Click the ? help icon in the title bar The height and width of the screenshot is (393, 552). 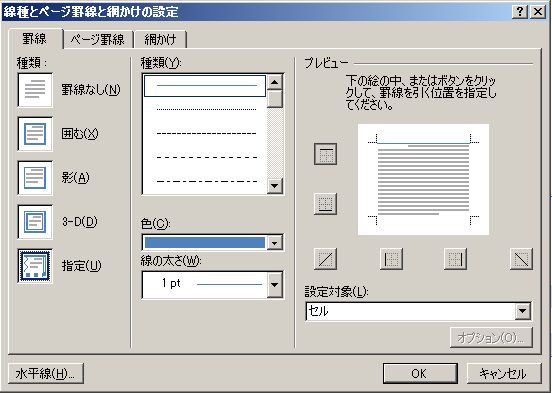(520, 12)
